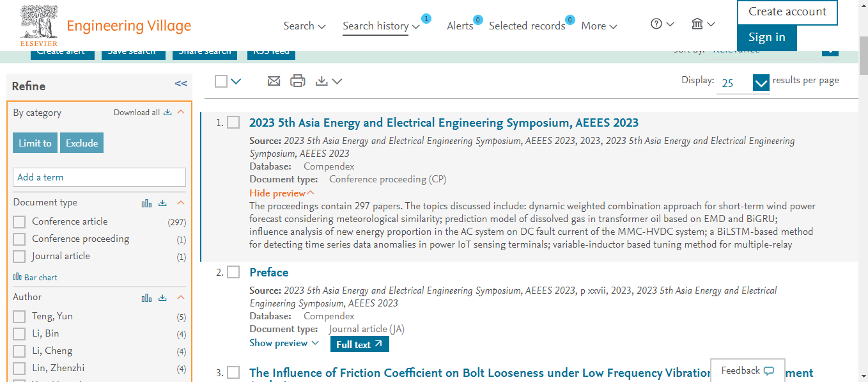The width and height of the screenshot is (868, 382).
Task: Open Document type chart icon
Action: click(x=147, y=203)
